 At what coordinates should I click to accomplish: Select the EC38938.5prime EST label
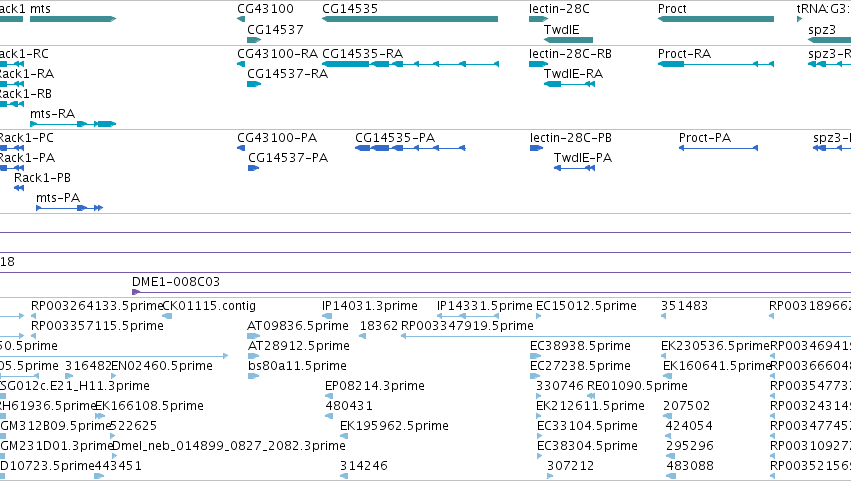(580, 346)
